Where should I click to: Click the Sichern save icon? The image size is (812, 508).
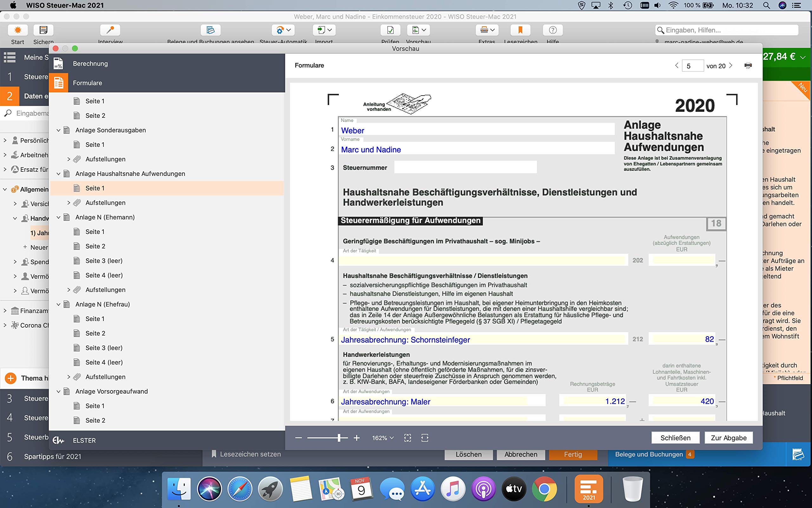[43, 30]
